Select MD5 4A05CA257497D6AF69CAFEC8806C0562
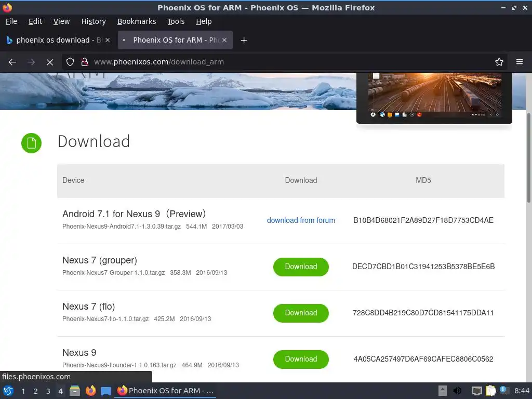 423,359
